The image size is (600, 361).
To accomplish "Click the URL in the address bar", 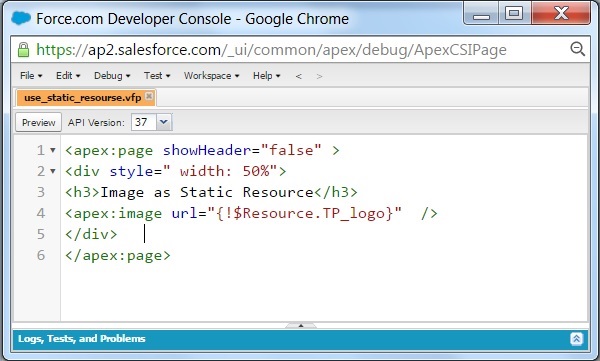I will pyautogui.click(x=271, y=50).
